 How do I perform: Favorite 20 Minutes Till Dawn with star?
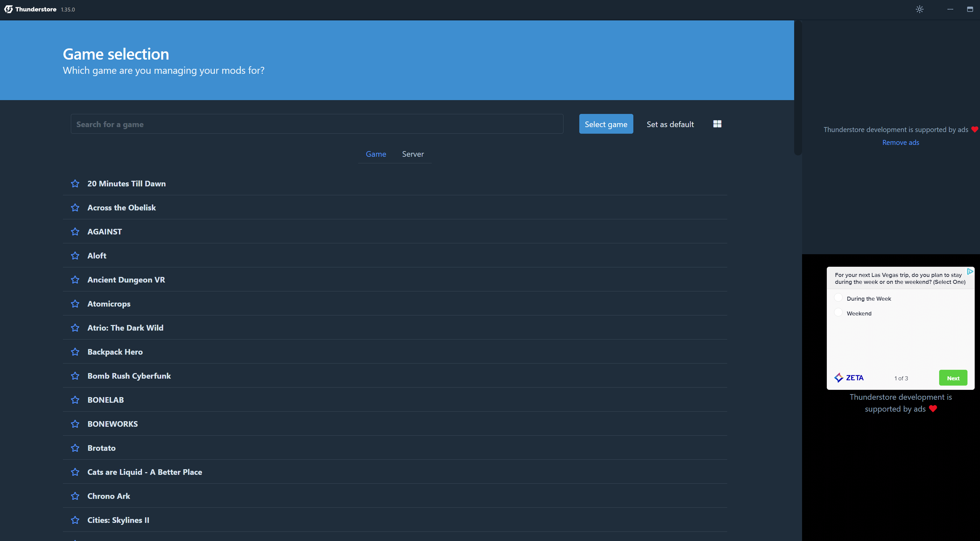coord(75,184)
